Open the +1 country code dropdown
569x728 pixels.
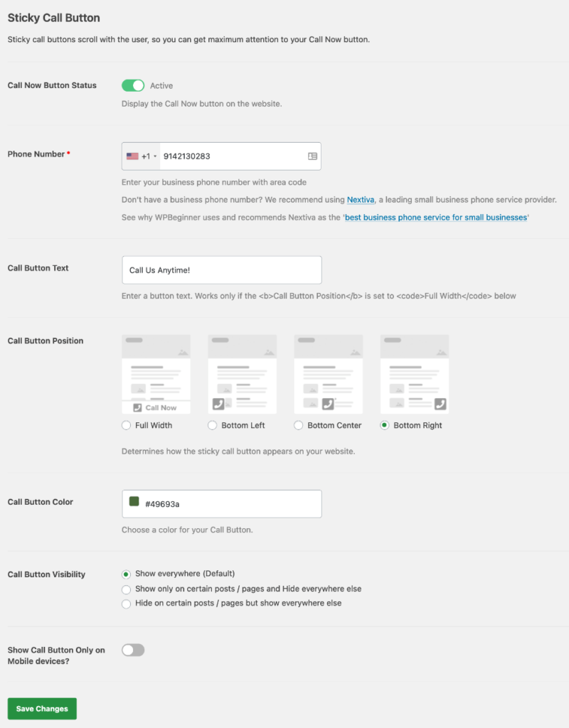pos(149,156)
